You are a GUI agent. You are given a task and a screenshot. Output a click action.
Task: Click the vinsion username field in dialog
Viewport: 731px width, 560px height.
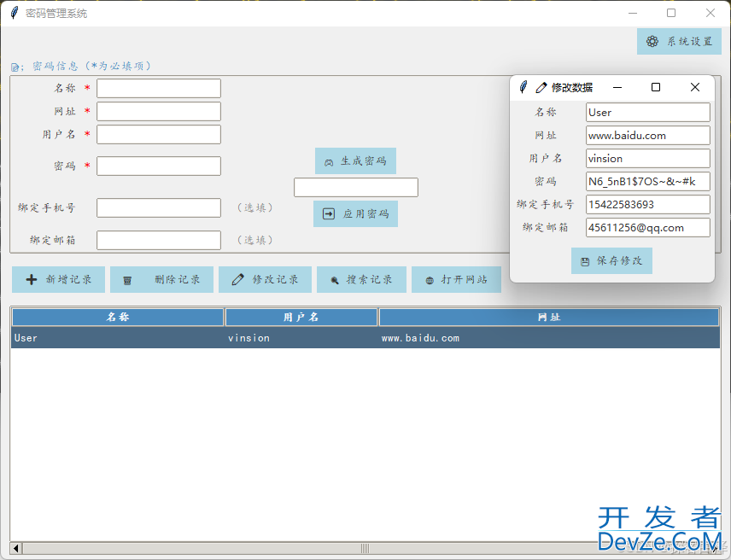647,159
